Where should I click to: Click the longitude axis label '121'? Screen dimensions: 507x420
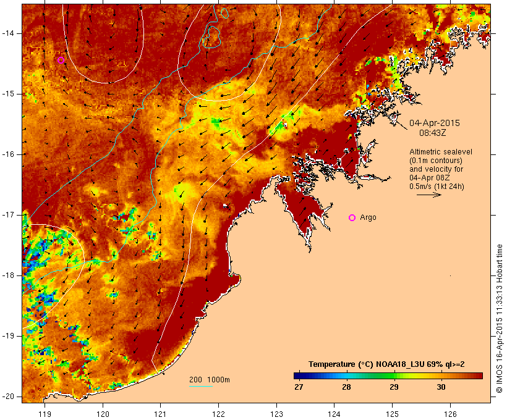click(160, 414)
